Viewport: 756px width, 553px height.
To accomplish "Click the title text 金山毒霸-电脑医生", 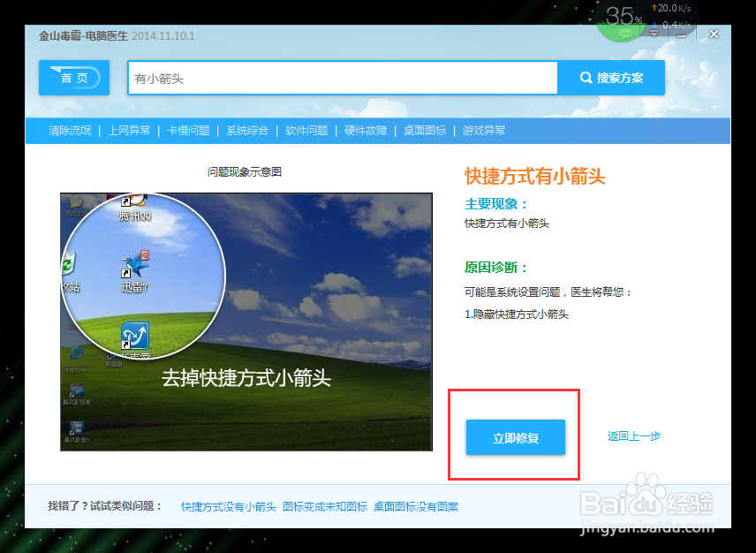I will (x=83, y=36).
